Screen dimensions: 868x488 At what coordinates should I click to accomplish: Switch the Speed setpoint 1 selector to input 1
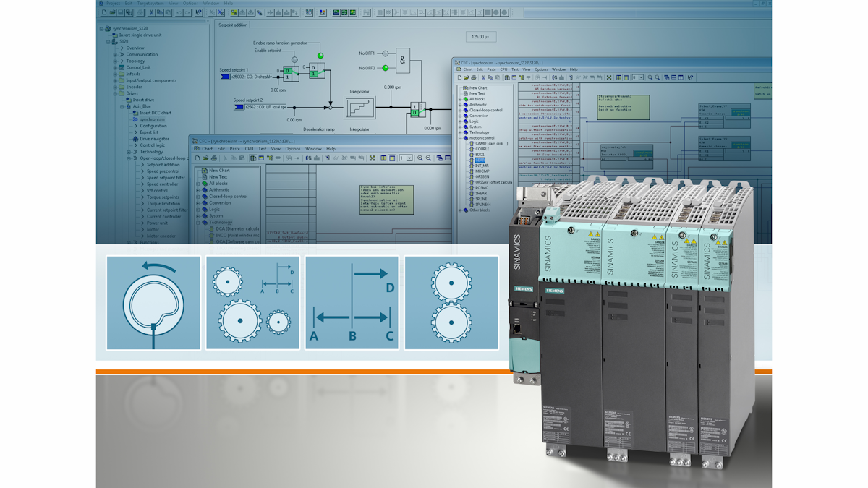coord(287,77)
